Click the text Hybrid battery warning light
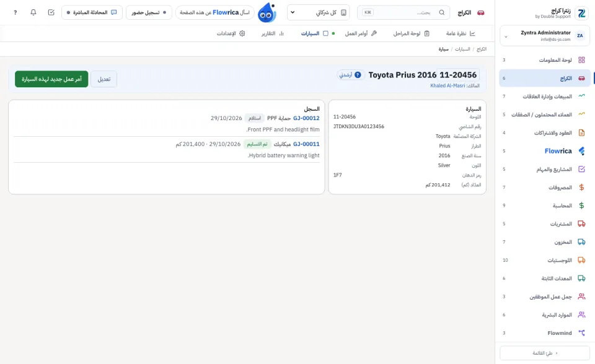 283,155
